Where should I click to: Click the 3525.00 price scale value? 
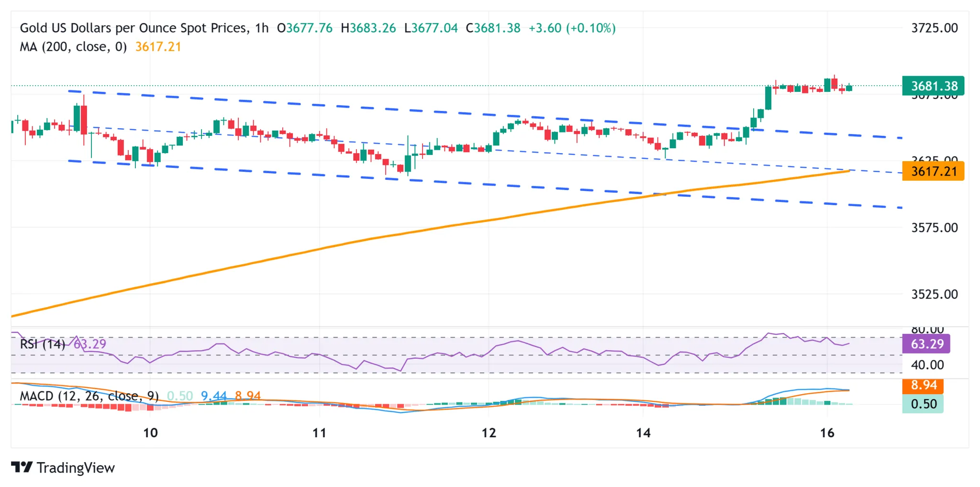(x=935, y=294)
